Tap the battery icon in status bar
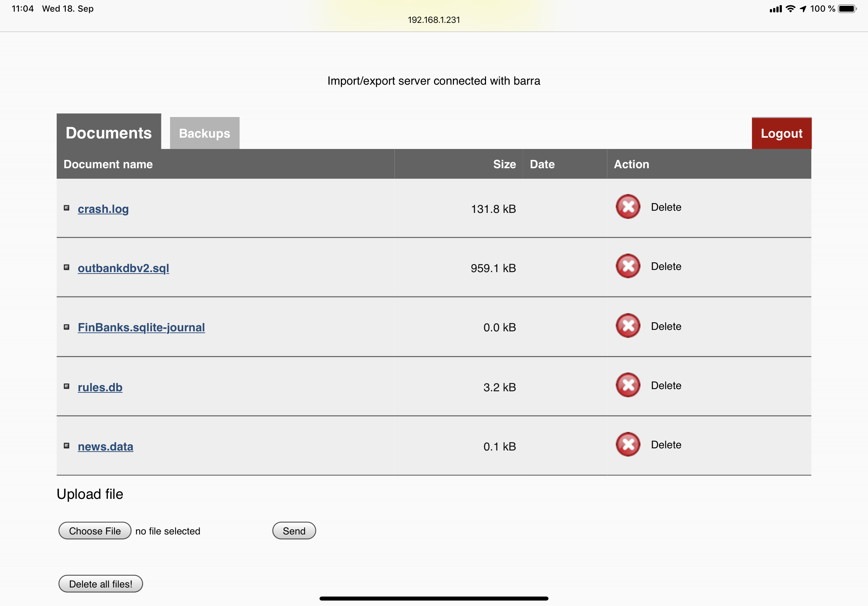 [847, 9]
